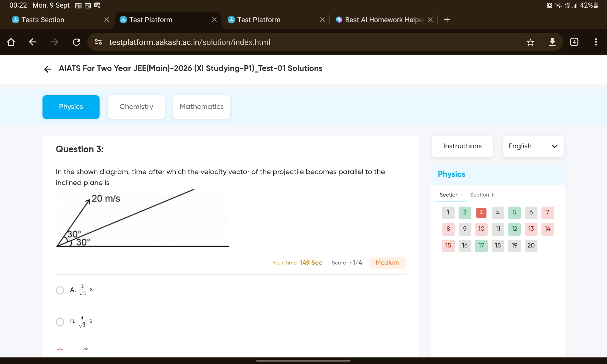Screen dimensions: 607x364
Task: Tap the battery 42% status indicator
Action: click(x=589, y=5)
